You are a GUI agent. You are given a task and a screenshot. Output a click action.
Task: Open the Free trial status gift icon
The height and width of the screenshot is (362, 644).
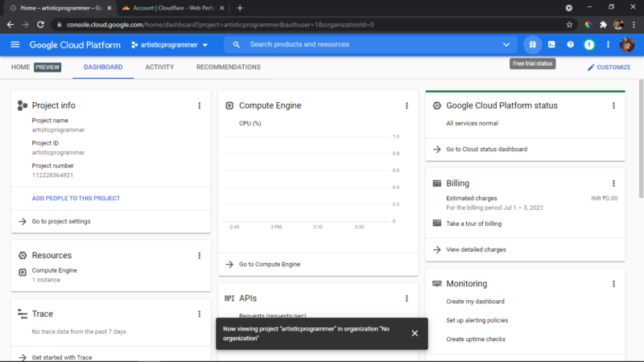point(532,45)
